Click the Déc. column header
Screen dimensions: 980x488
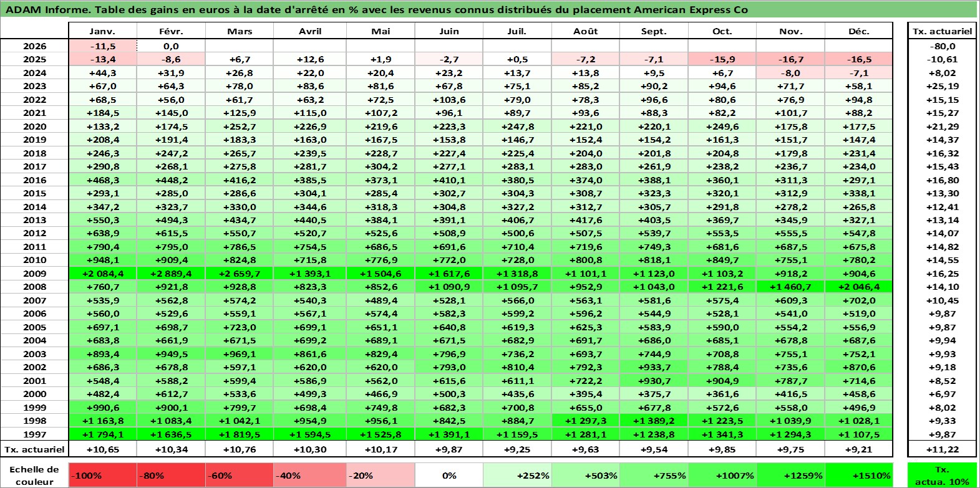[859, 31]
